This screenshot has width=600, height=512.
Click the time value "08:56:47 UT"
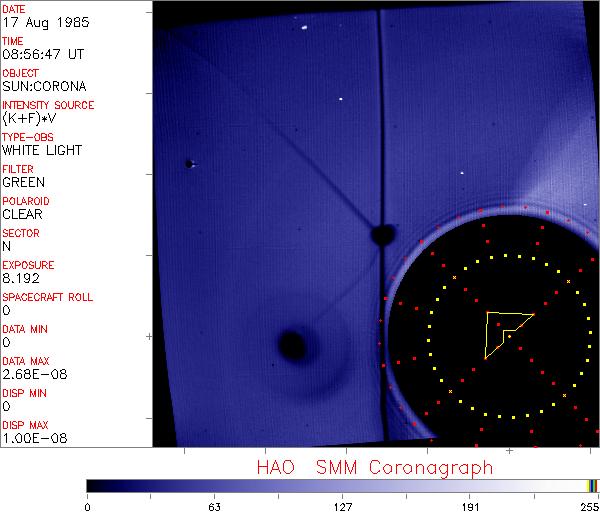[43, 54]
